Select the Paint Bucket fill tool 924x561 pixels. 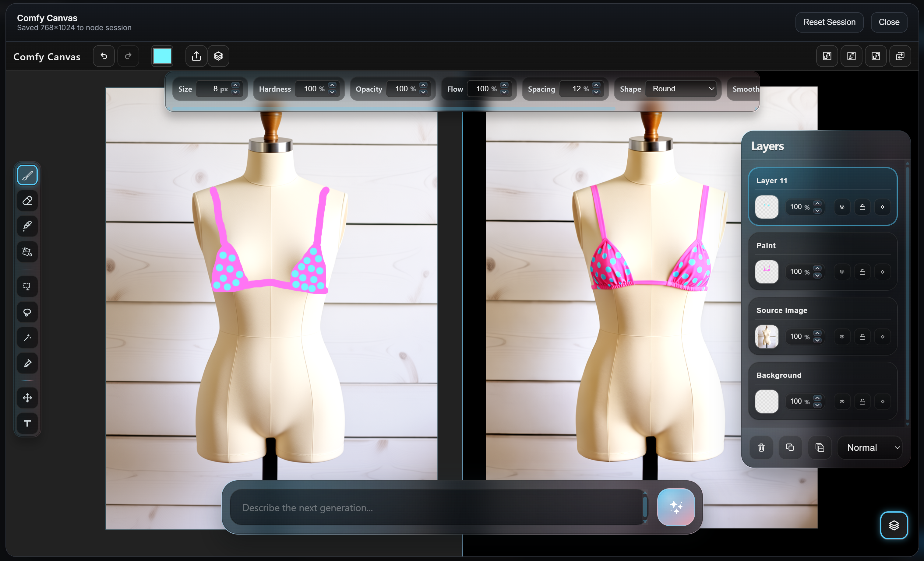pos(27,251)
